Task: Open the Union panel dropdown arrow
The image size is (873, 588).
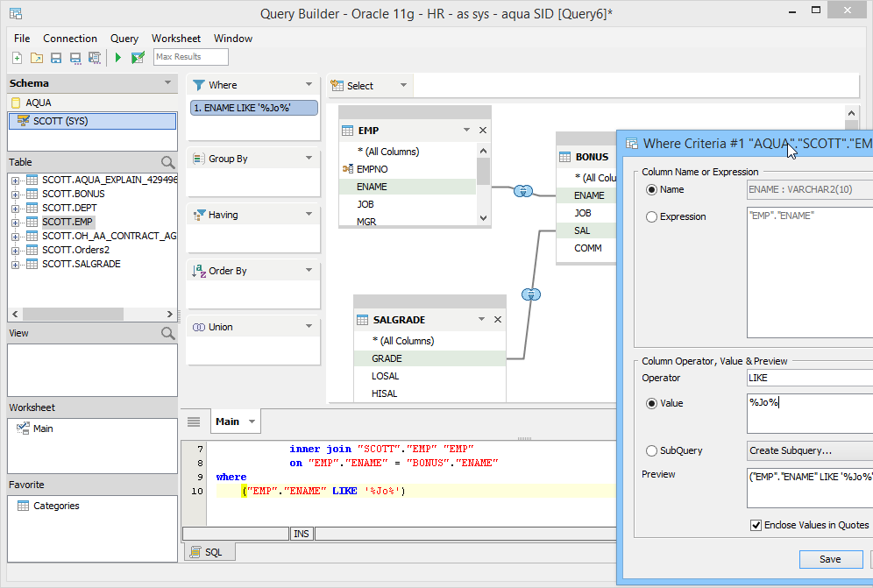Action: (x=309, y=327)
